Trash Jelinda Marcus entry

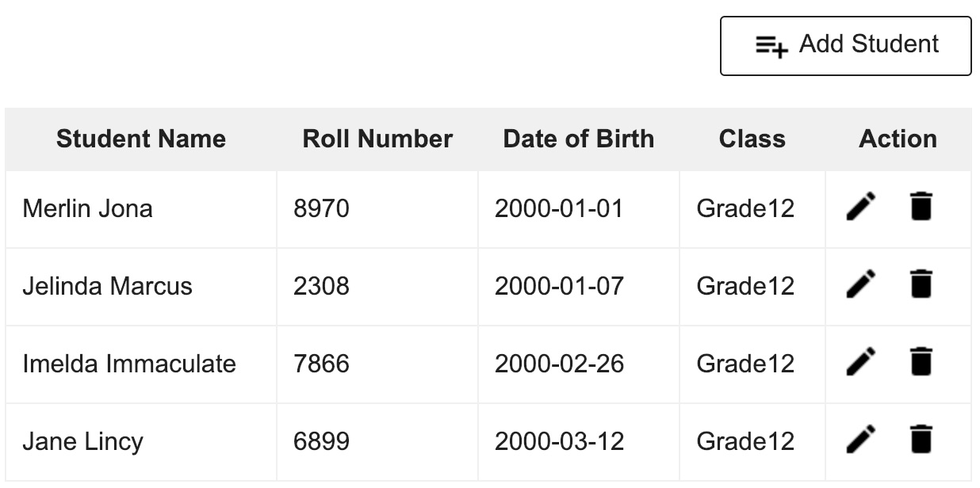click(x=921, y=284)
